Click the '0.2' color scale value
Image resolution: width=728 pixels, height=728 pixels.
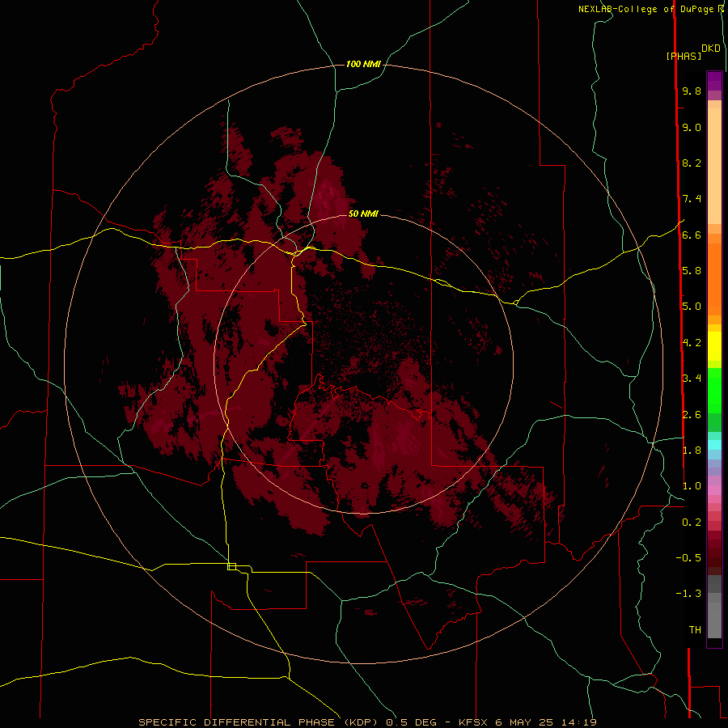pyautogui.click(x=692, y=523)
